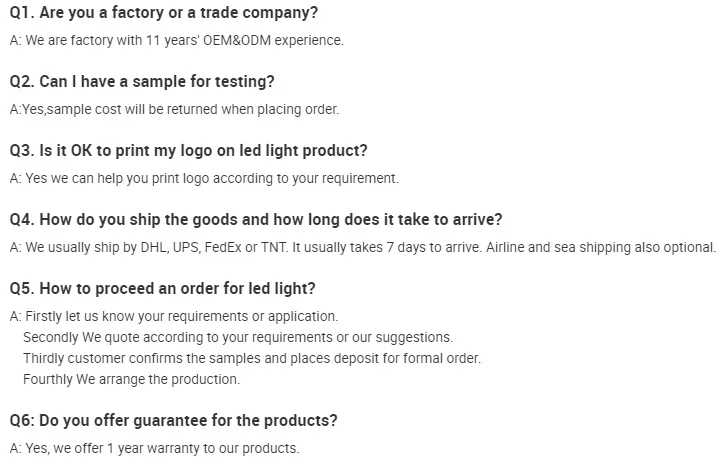This screenshot has width=723, height=466.
Task: Click the word 'deposit' in the Thirdly line
Action: [379, 358]
